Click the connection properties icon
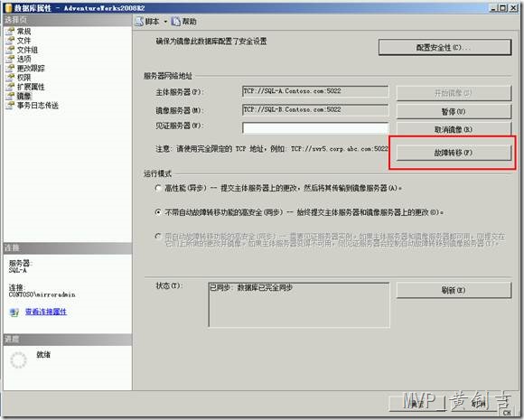 [14, 313]
